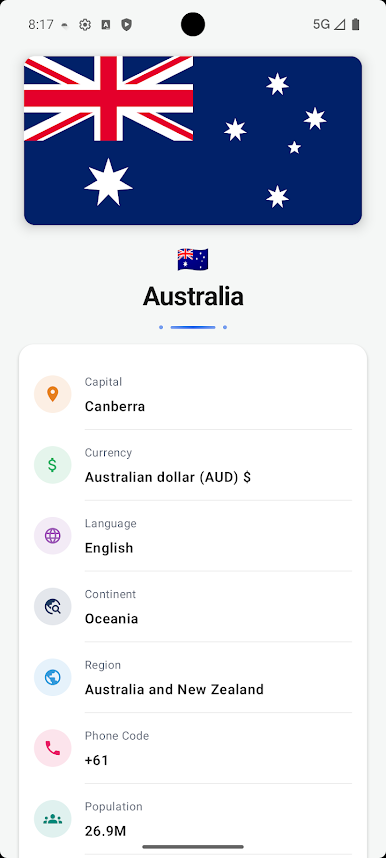Screen dimensions: 386x858
Task: Tap the Oceania continent entry
Action: pyautogui.click(x=112, y=619)
